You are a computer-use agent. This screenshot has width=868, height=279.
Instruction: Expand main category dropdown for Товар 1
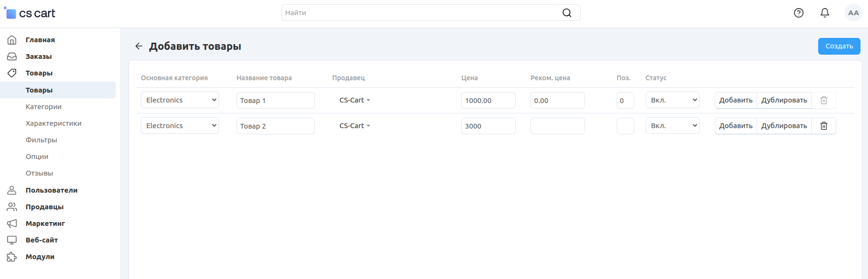tap(180, 100)
